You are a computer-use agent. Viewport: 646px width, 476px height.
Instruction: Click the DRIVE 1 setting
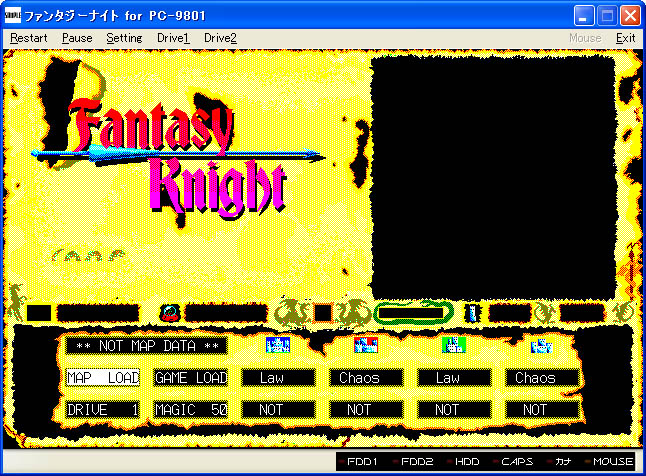103,410
